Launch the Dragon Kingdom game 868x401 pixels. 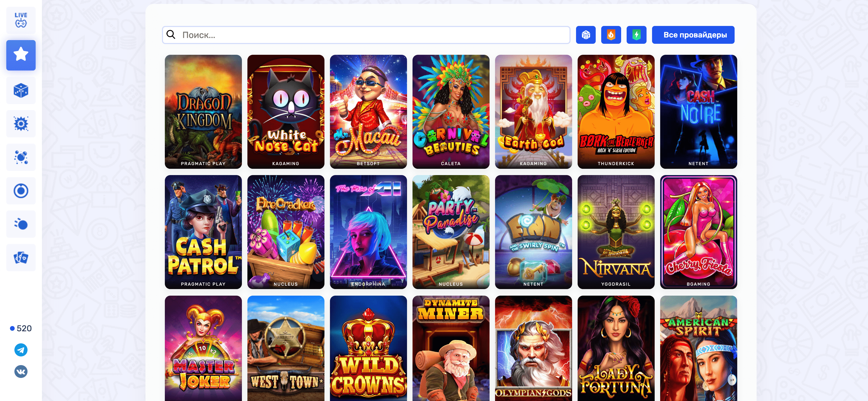point(203,112)
